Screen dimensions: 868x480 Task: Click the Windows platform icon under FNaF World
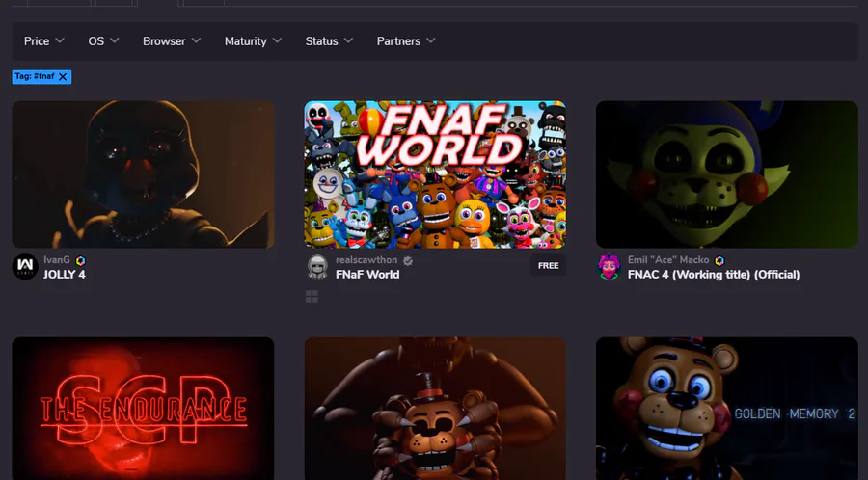pyautogui.click(x=312, y=297)
